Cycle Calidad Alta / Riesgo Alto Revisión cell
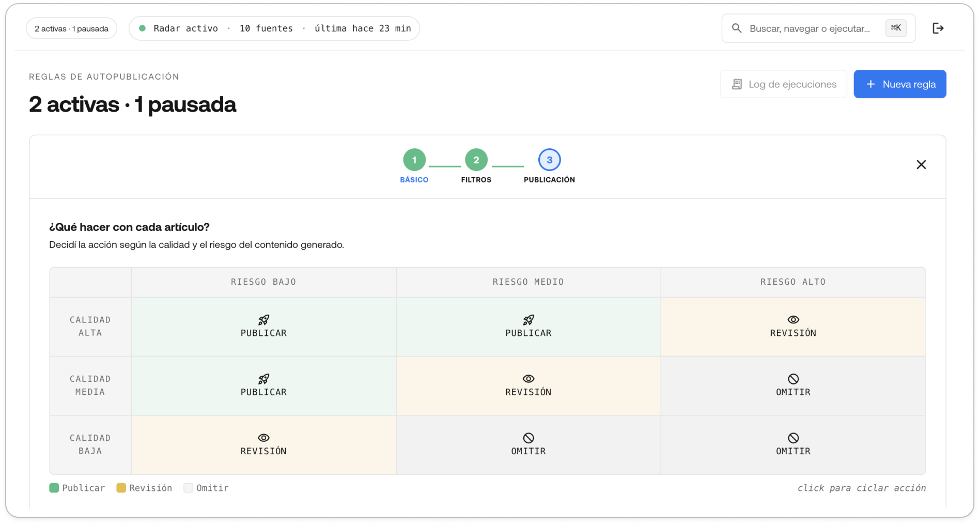Image resolution: width=980 pixels, height=525 pixels. click(793, 327)
